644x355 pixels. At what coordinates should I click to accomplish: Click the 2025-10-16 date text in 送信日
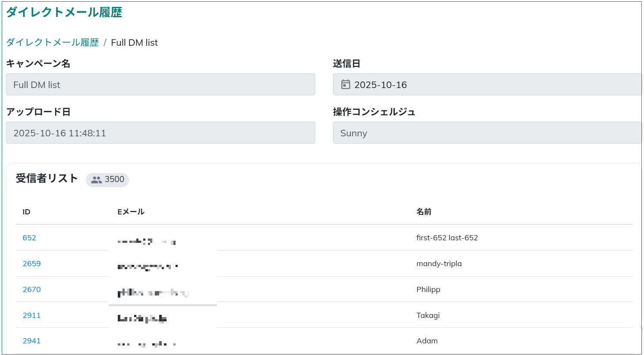click(x=380, y=85)
